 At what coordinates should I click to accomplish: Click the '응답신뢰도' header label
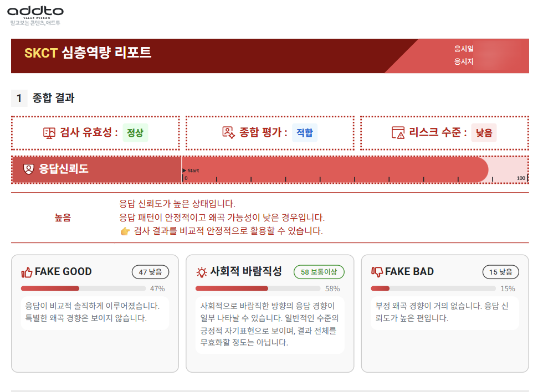point(64,169)
